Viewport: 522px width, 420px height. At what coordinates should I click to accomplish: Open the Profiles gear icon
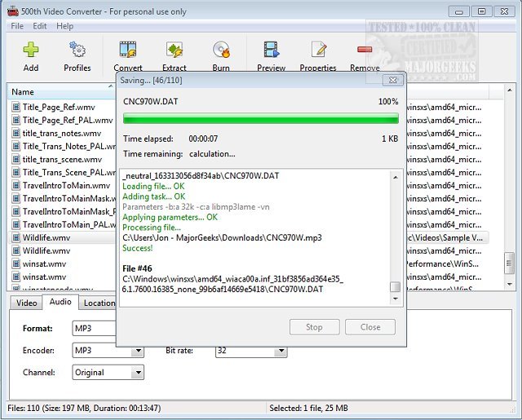tap(77, 49)
